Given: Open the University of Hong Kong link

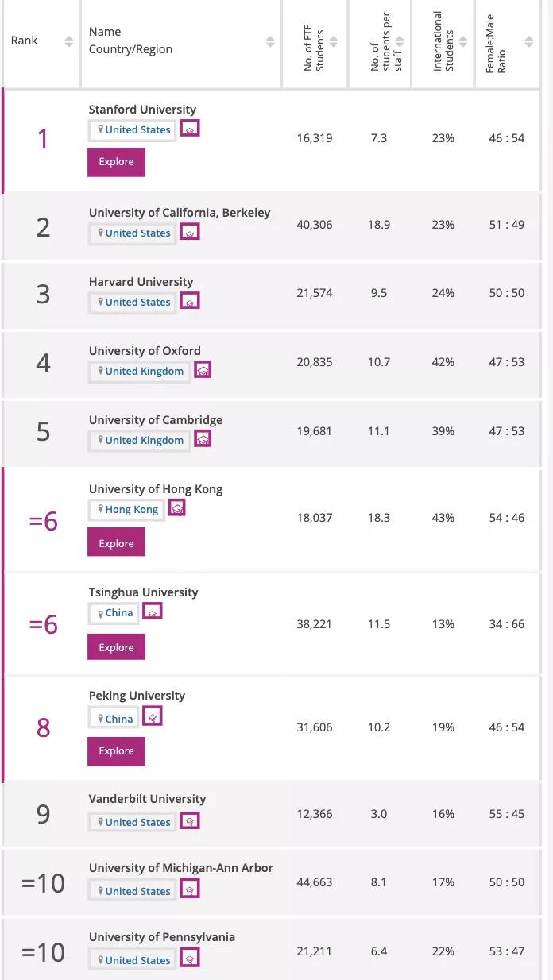Looking at the screenshot, I should (x=156, y=489).
